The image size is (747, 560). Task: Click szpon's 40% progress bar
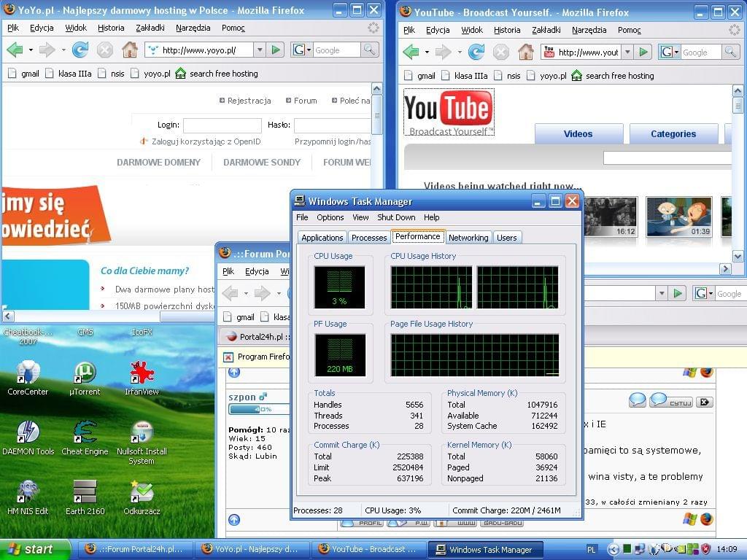point(259,409)
